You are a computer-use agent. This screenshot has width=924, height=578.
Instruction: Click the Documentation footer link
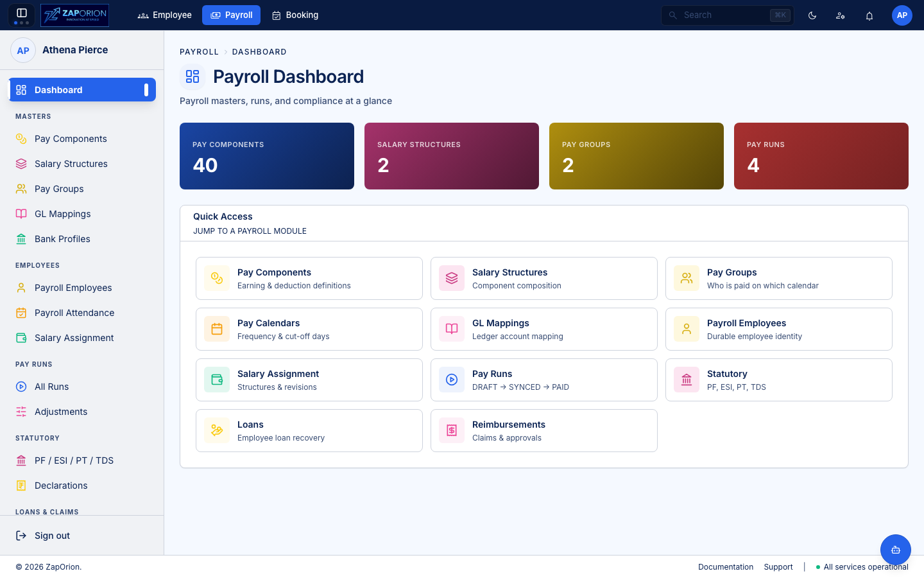pos(726,567)
